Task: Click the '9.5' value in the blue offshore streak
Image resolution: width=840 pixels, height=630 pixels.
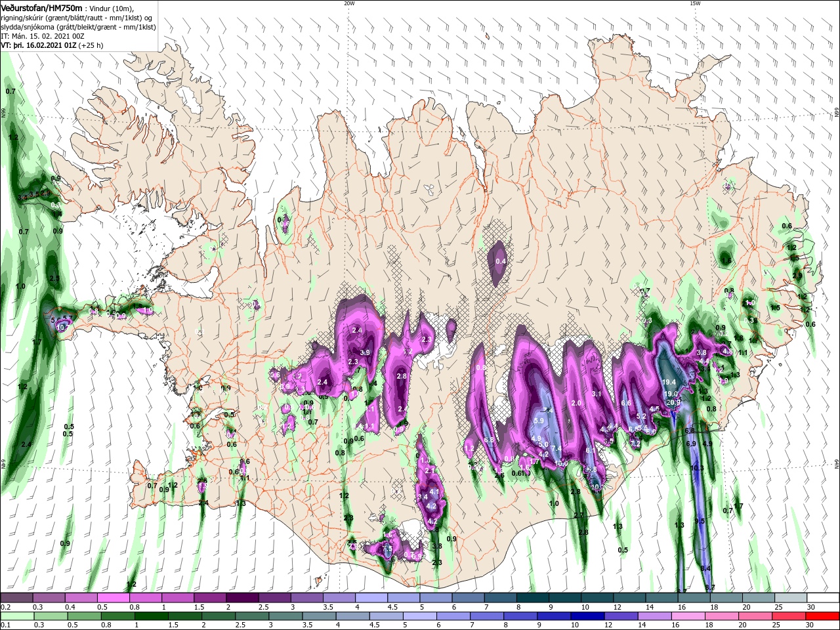Action: (x=700, y=521)
